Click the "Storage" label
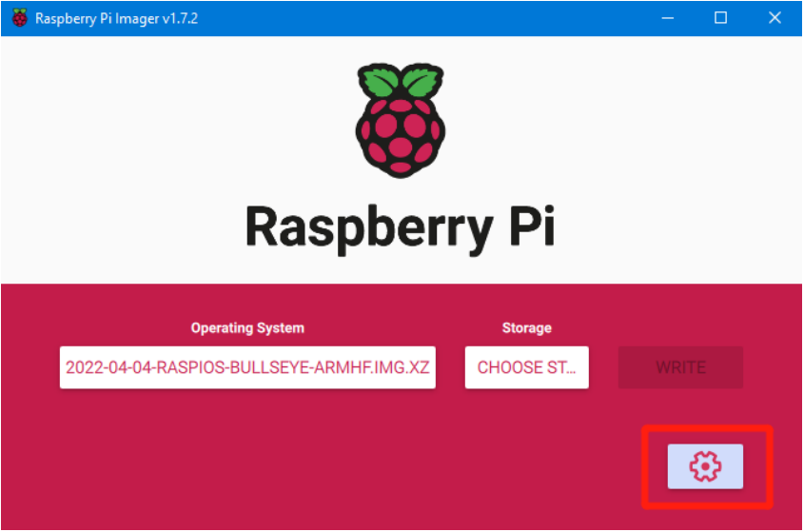 tap(526, 327)
